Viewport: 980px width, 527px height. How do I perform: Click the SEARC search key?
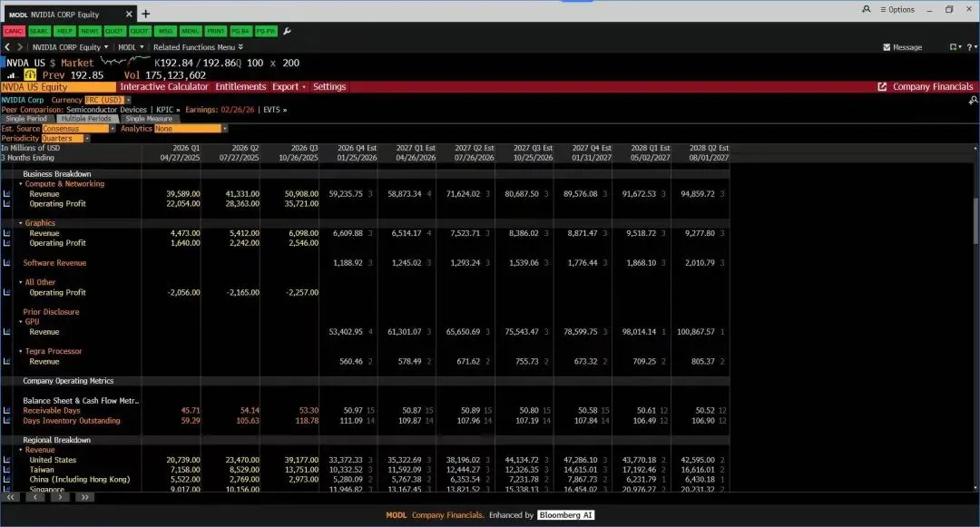pyautogui.click(x=39, y=31)
